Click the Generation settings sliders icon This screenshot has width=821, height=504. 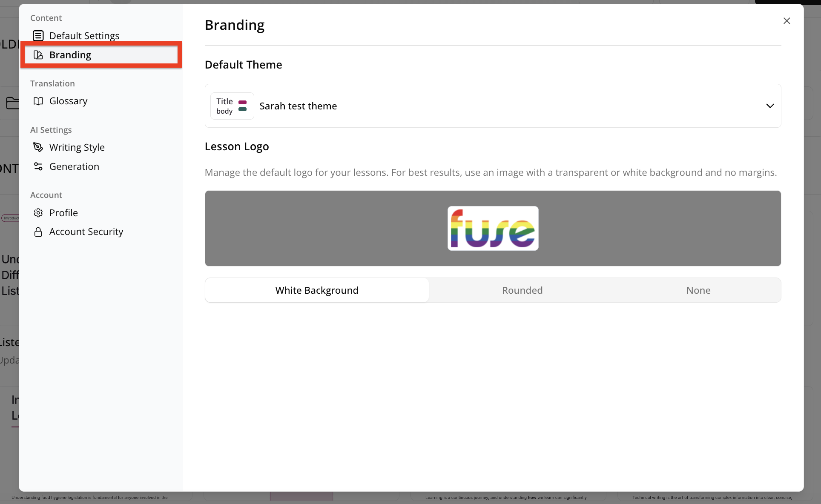[38, 166]
